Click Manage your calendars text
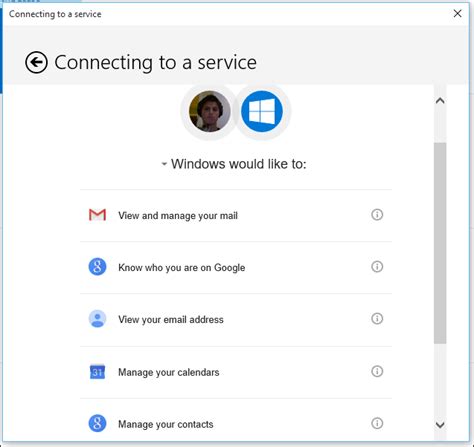This screenshot has height=447, width=474. pyautogui.click(x=169, y=372)
